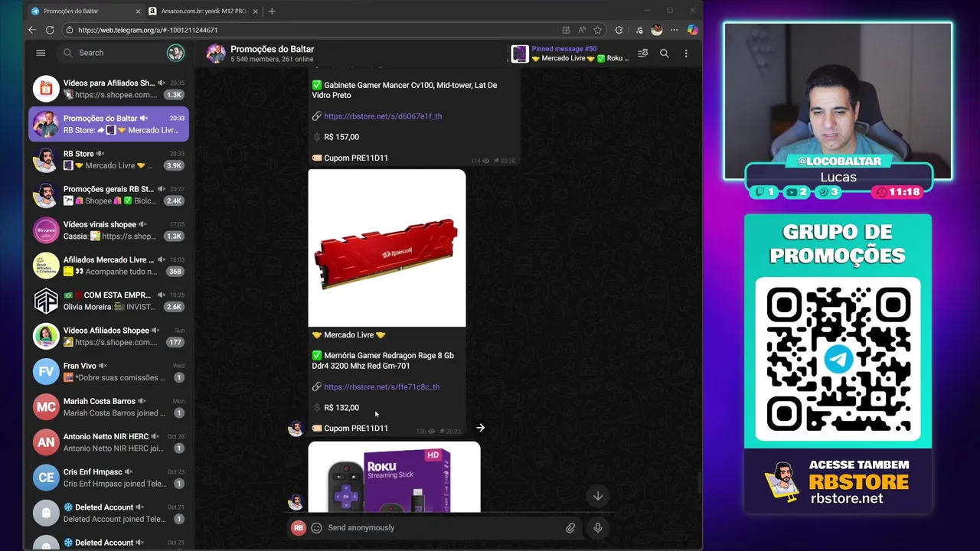
Task: Open browser extensions icon
Action: pos(619,30)
